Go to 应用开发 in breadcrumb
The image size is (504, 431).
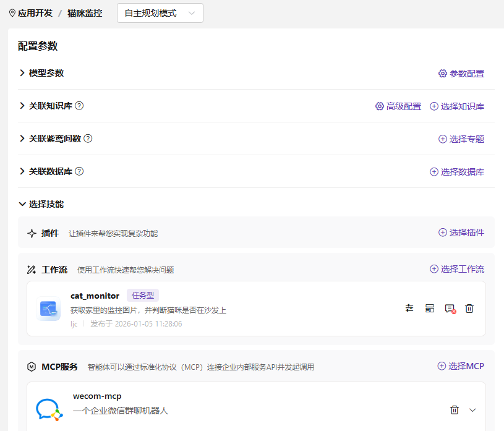(x=35, y=13)
